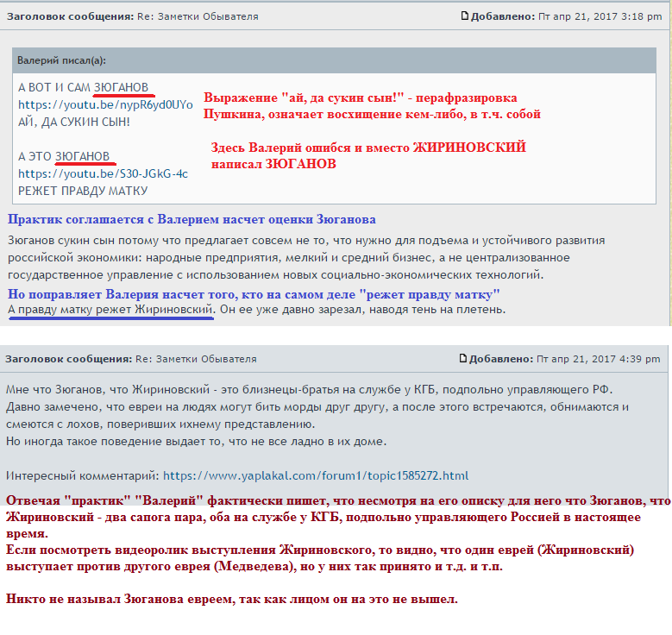Open the youtu.be/S30-JGkG-4c link
This screenshot has width=672, height=635.
(x=103, y=173)
